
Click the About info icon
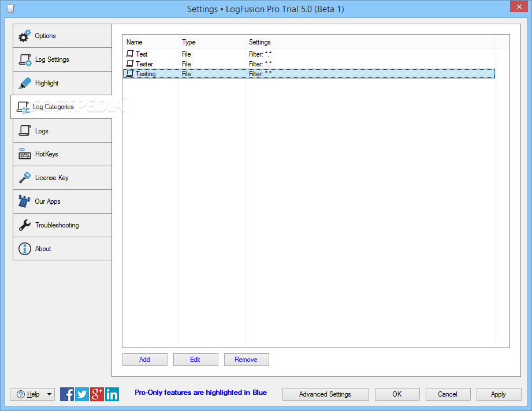pyautogui.click(x=25, y=249)
